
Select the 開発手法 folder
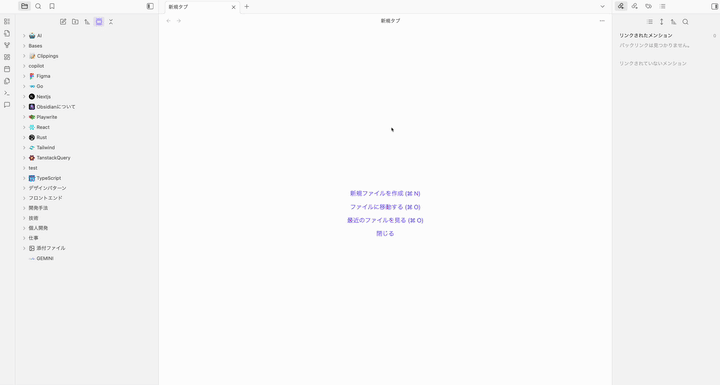87,208
